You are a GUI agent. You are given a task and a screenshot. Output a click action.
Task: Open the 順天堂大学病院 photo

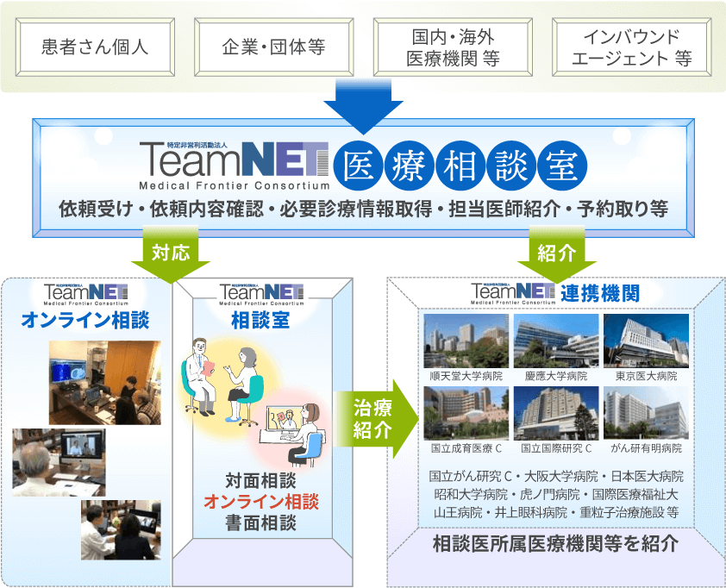[x=466, y=341]
